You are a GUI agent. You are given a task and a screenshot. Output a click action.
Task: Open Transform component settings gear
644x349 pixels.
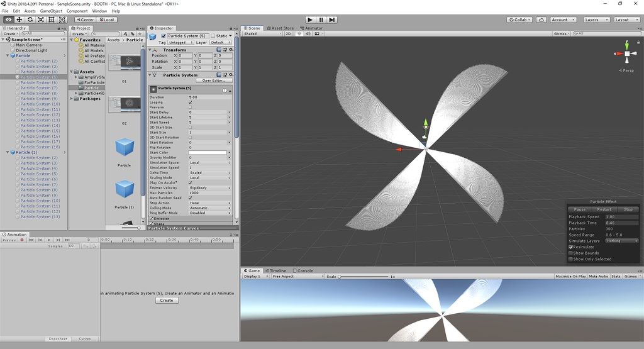[x=231, y=50]
